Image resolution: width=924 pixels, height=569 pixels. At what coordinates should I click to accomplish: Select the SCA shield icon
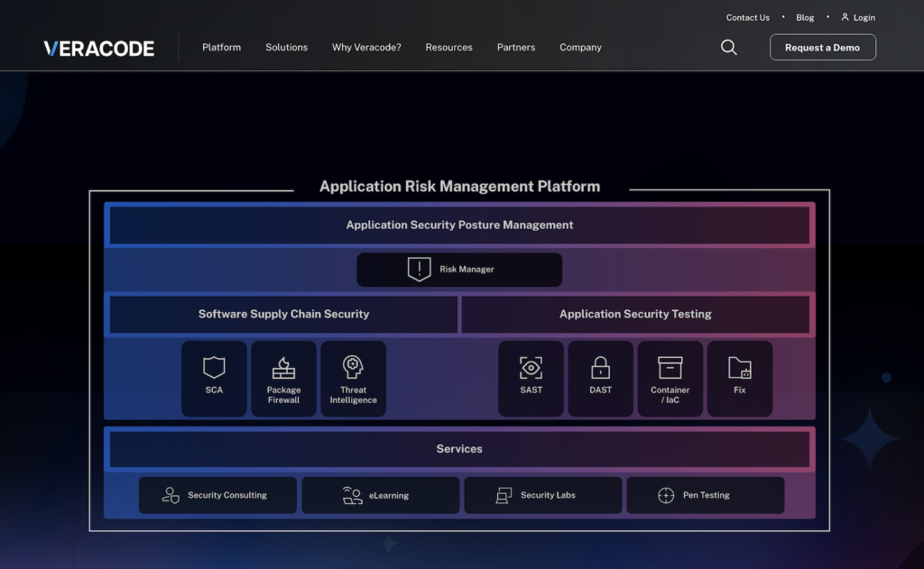coord(214,367)
